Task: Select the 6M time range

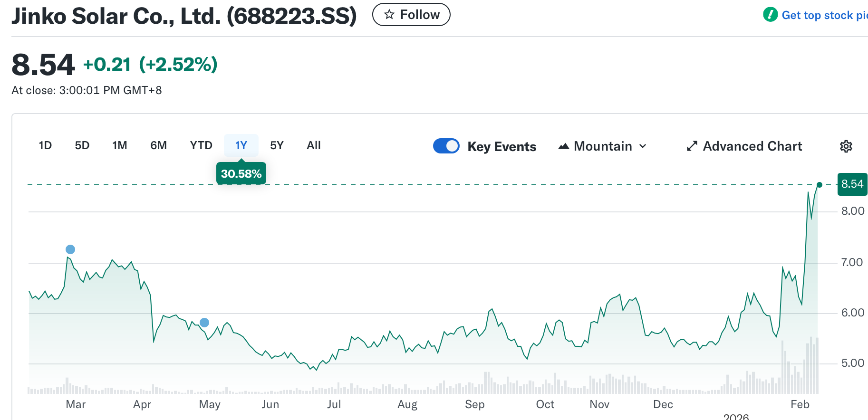Action: coord(158,145)
